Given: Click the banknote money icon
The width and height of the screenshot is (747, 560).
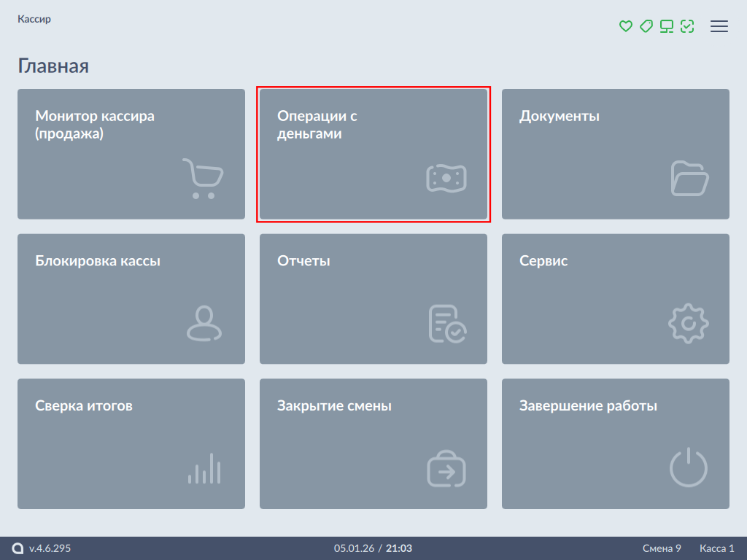Looking at the screenshot, I should (446, 179).
